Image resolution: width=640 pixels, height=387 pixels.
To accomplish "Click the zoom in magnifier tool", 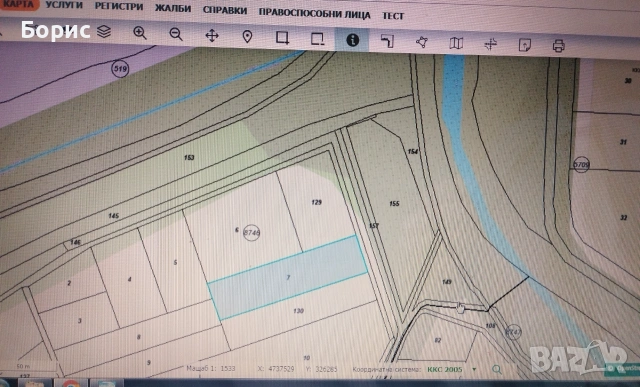I will (140, 33).
